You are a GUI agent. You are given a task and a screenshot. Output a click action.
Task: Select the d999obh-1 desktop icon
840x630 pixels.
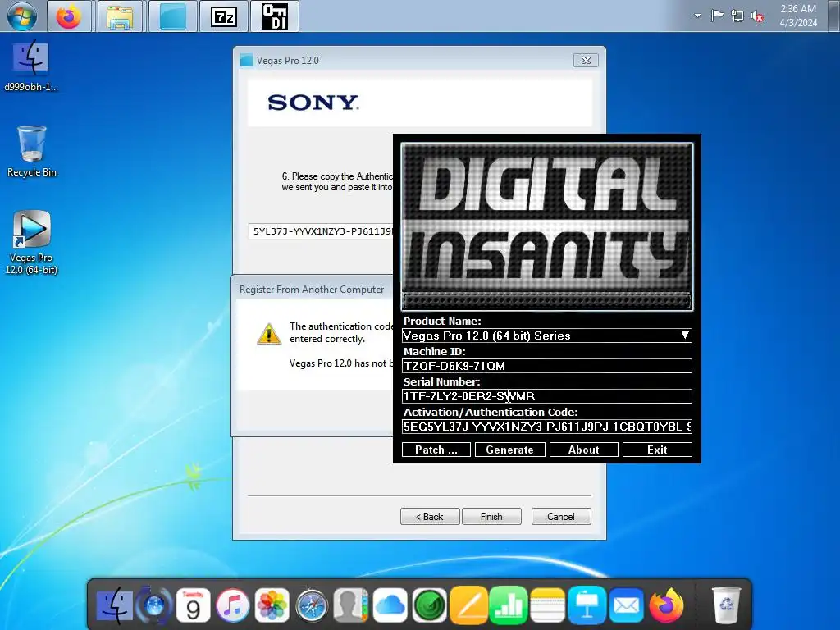31,66
